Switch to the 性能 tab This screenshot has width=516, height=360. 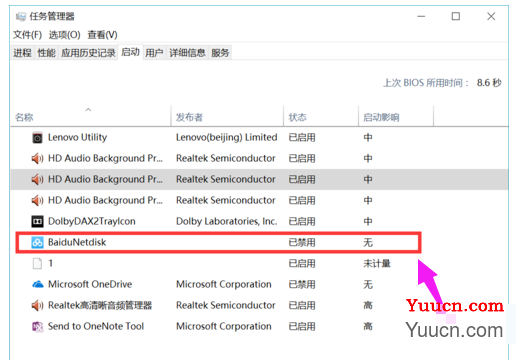click(x=46, y=53)
